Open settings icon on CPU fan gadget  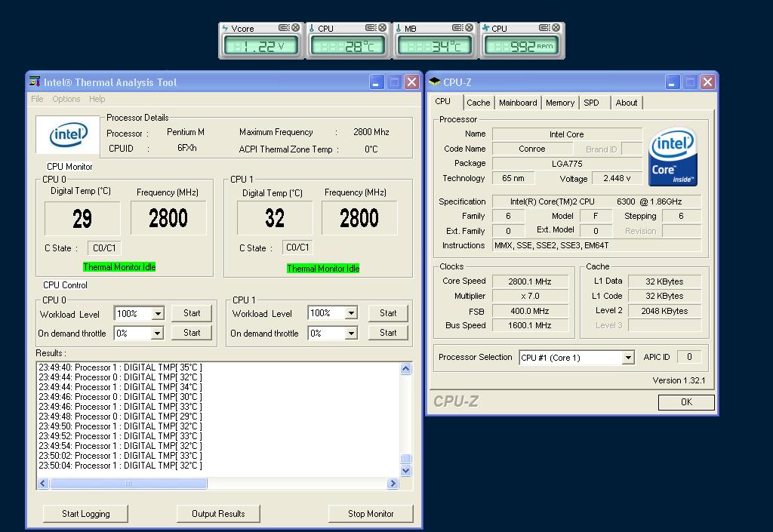pos(544,28)
